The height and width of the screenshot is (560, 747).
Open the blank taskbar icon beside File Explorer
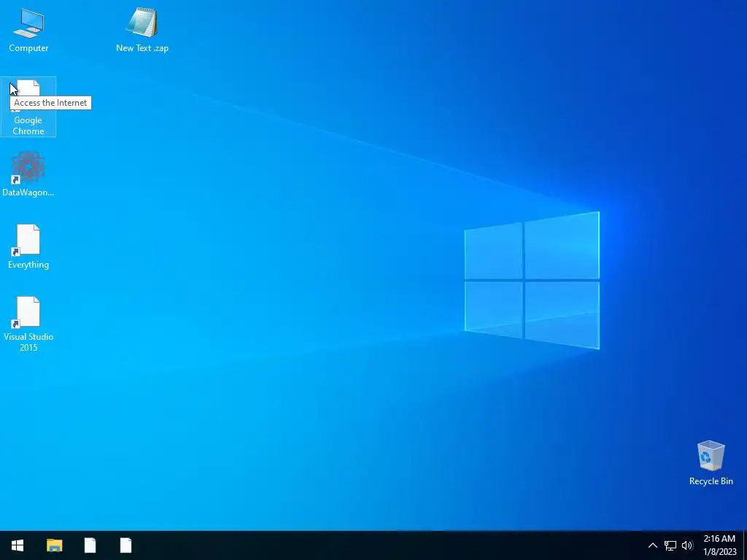pos(90,545)
